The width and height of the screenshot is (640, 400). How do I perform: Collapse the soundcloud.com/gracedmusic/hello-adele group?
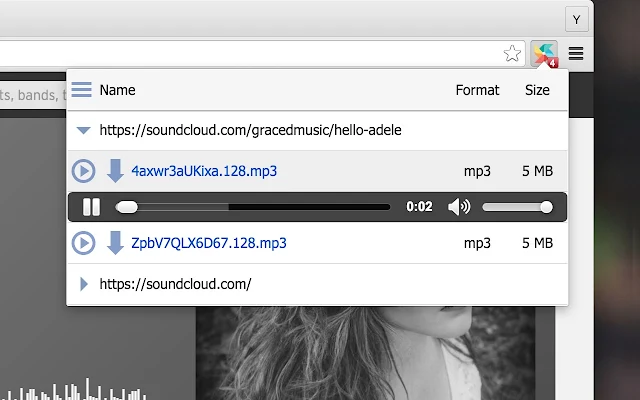point(84,130)
